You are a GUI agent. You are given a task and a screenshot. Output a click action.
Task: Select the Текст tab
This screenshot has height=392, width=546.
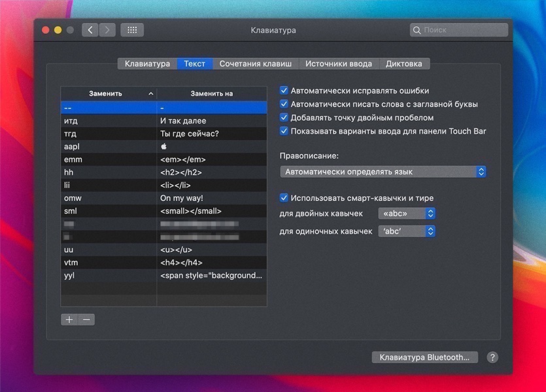(195, 63)
